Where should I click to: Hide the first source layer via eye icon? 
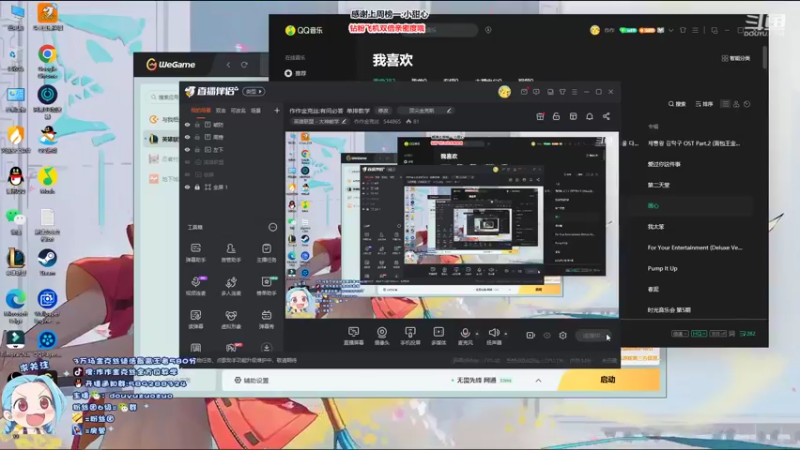click(187, 124)
